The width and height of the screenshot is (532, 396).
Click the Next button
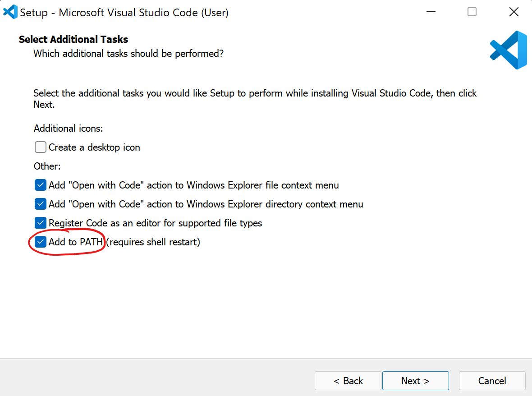coord(415,381)
